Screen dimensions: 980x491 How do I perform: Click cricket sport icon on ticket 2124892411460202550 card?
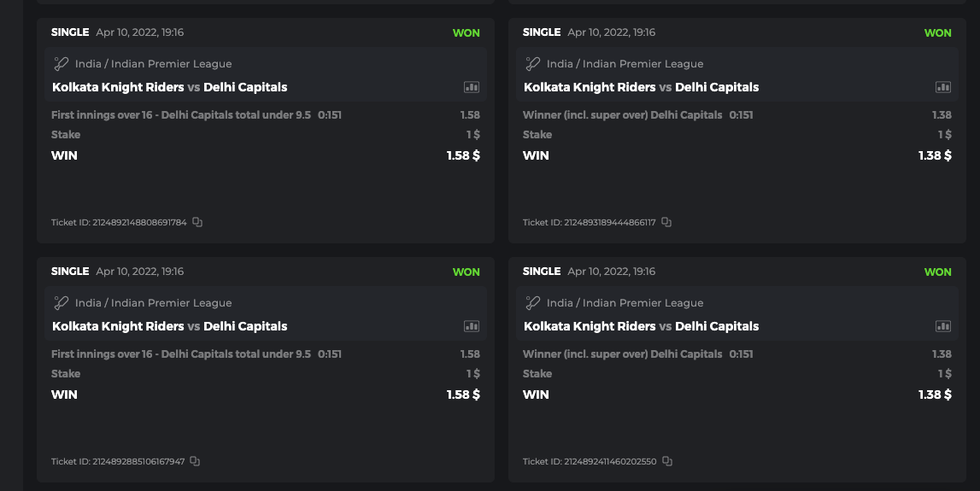click(x=532, y=302)
